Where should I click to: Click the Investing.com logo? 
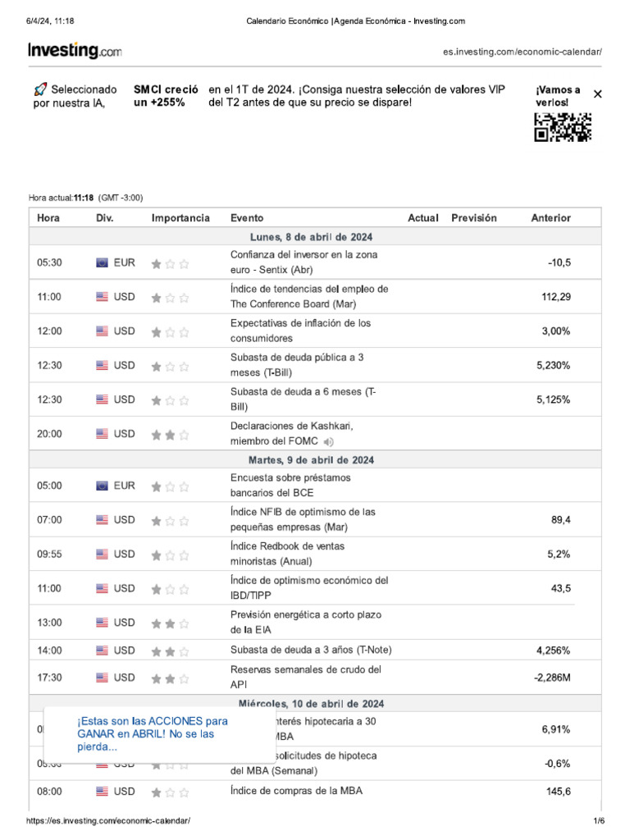75,51
